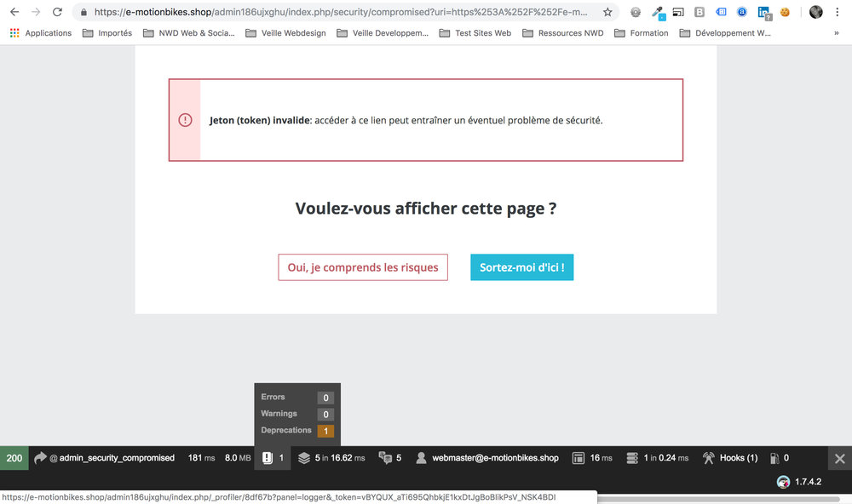852x504 pixels.
Task: Click the gas pump icon showing 0
Action: [778, 457]
